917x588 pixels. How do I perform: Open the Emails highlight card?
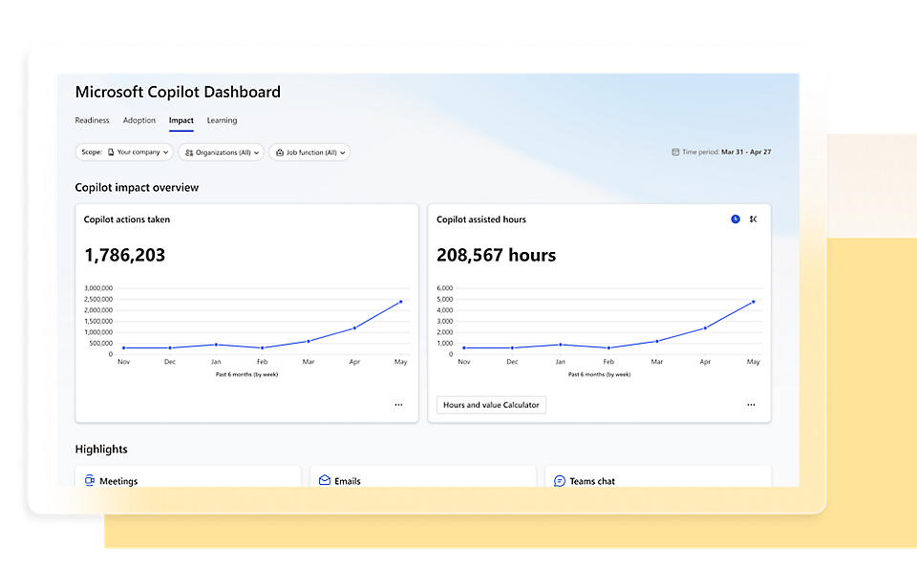(423, 476)
